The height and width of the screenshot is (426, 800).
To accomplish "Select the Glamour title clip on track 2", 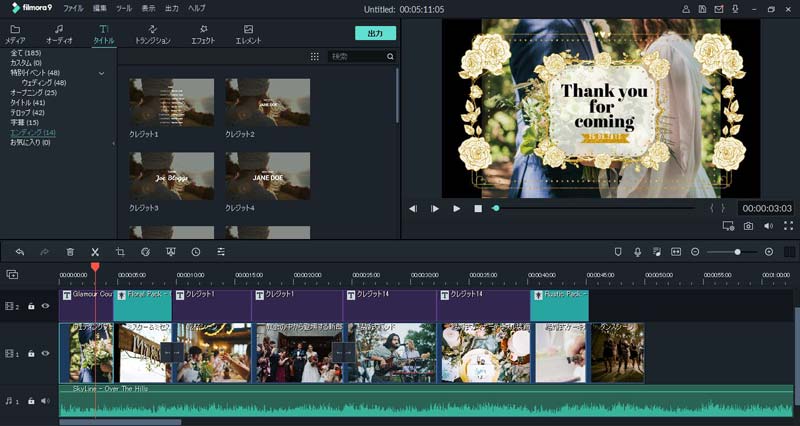I will tap(86, 306).
